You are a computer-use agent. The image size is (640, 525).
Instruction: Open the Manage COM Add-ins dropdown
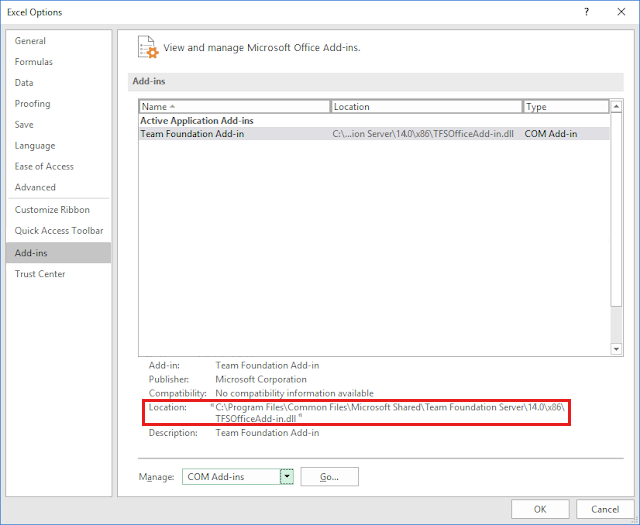(238, 477)
